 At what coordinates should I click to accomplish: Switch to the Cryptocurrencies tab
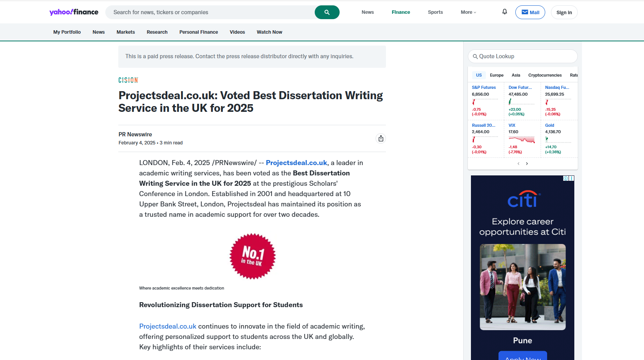(x=545, y=75)
